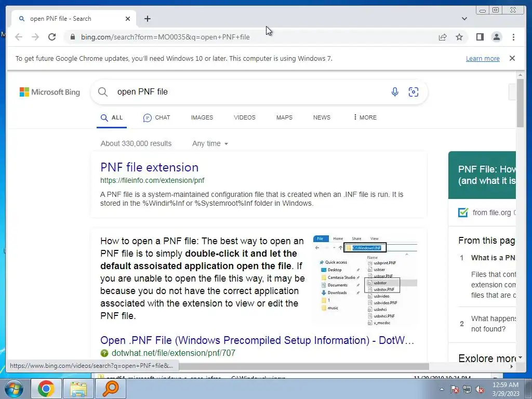Close the 'open PNF file - Search' tab

click(128, 19)
